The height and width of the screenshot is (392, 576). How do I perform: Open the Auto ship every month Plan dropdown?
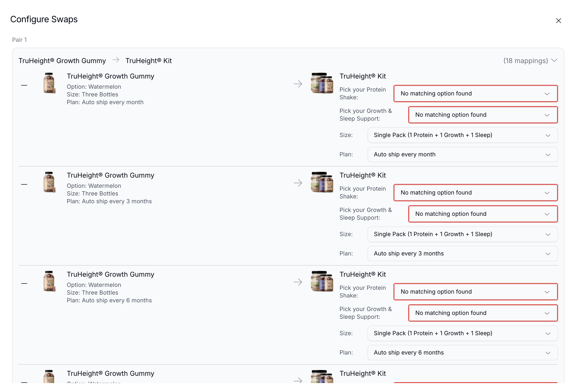coord(463,154)
